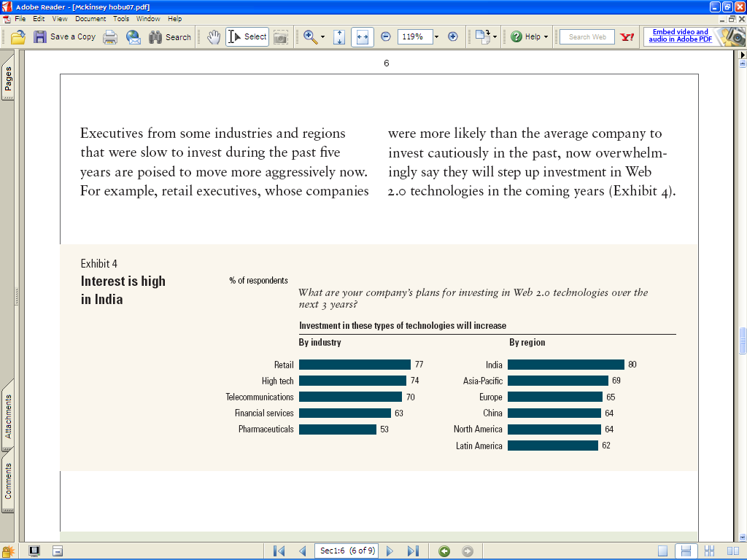747x560 pixels.
Task: Open the Pages side panel tab
Action: pyautogui.click(x=8, y=82)
